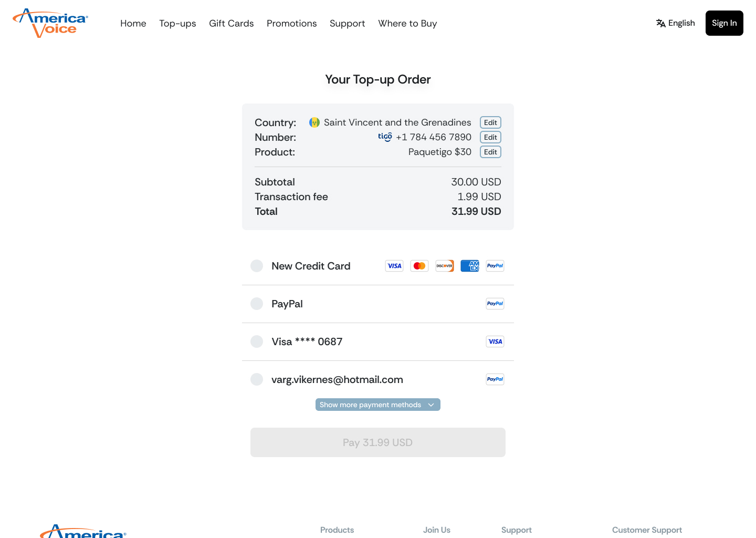The width and height of the screenshot is (756, 538).
Task: Click the Mastercard icon
Action: [x=419, y=266]
